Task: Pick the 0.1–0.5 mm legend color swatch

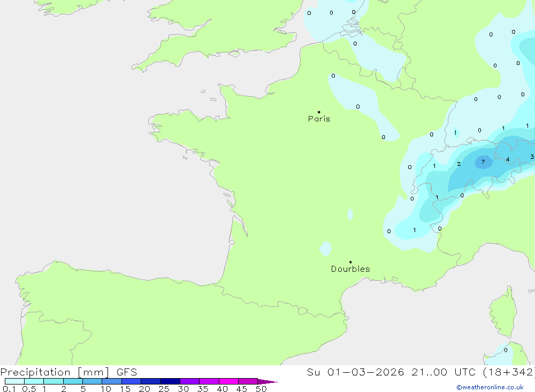Action: [14, 381]
